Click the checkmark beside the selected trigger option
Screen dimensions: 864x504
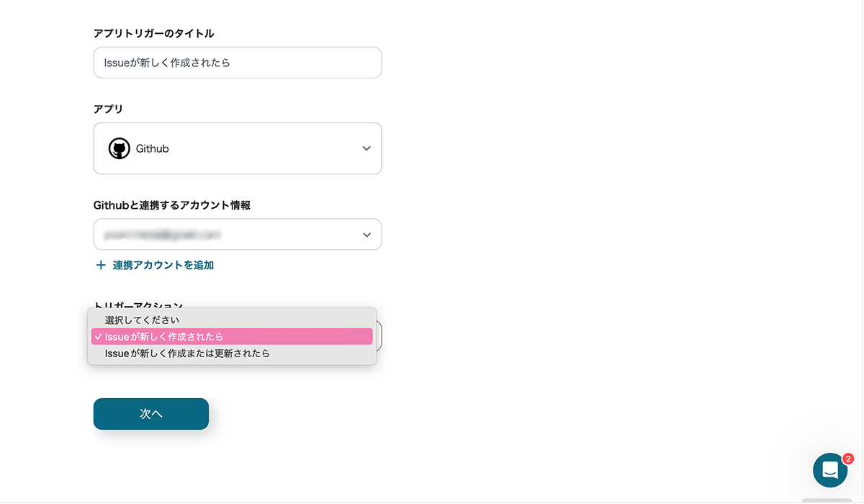(x=98, y=337)
